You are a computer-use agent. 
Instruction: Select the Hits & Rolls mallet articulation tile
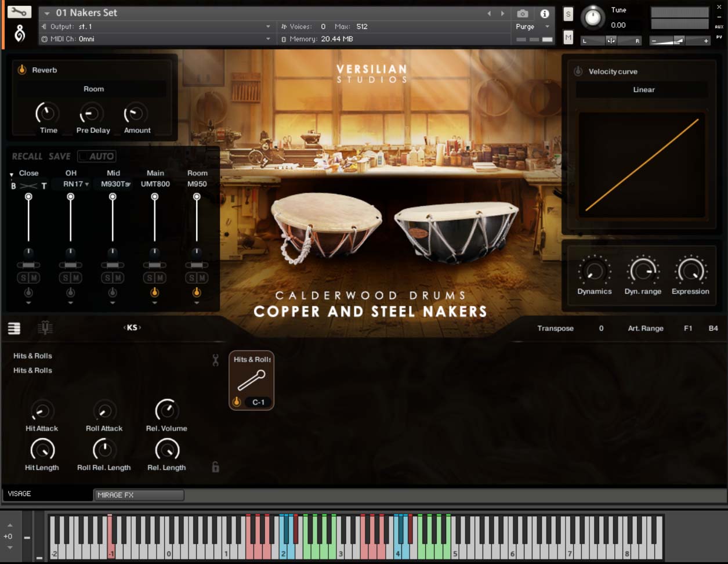(x=251, y=380)
